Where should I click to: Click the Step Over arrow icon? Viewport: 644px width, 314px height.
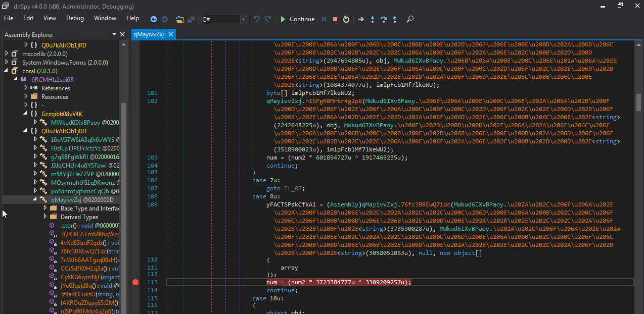384,19
